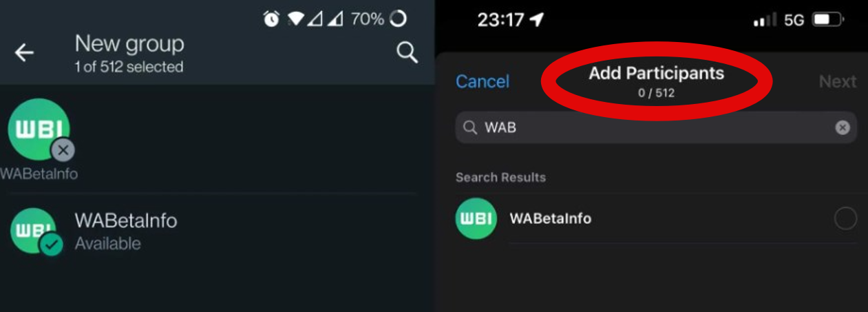Tap the search field magnifier icon
868x312 pixels.
click(x=470, y=127)
